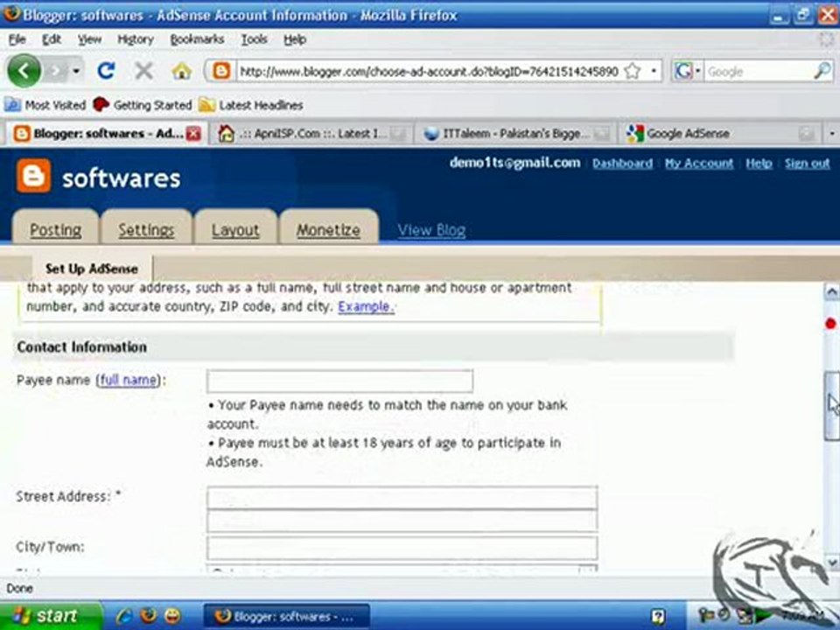Click the Stop loading X icon
The width and height of the screenshot is (840, 630).
point(143,71)
